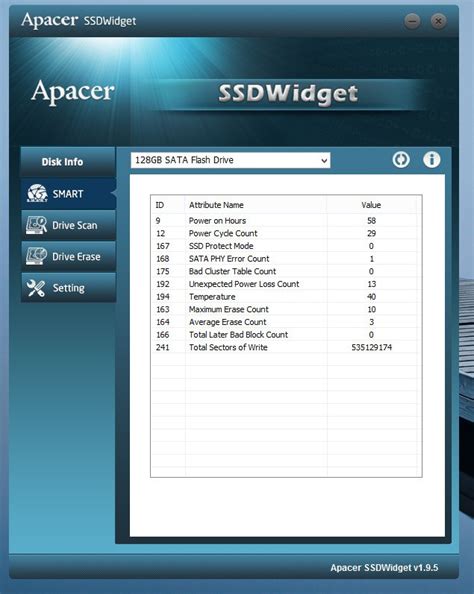Open the Setting section

click(68, 288)
